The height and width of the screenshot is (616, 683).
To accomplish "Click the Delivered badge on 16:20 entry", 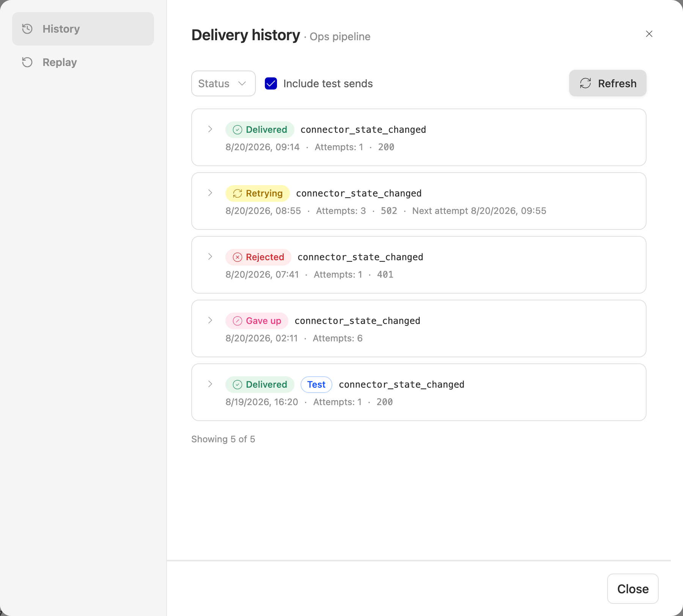I will pyautogui.click(x=260, y=385).
